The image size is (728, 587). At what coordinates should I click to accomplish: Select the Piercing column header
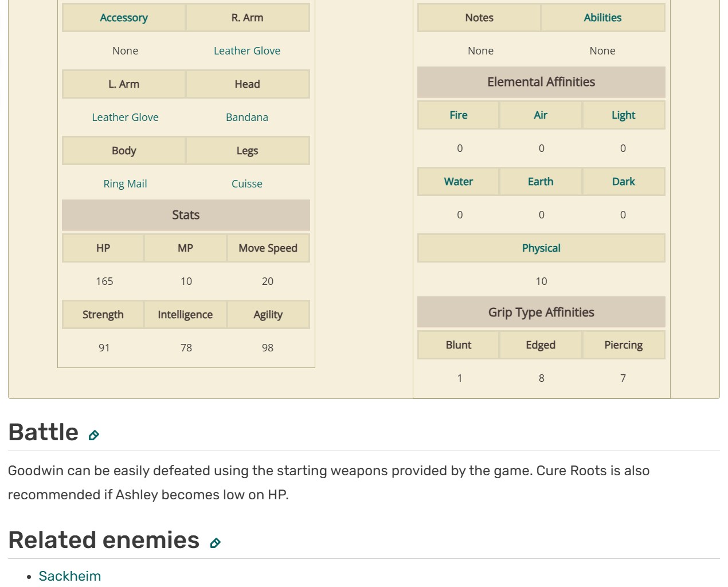click(624, 345)
